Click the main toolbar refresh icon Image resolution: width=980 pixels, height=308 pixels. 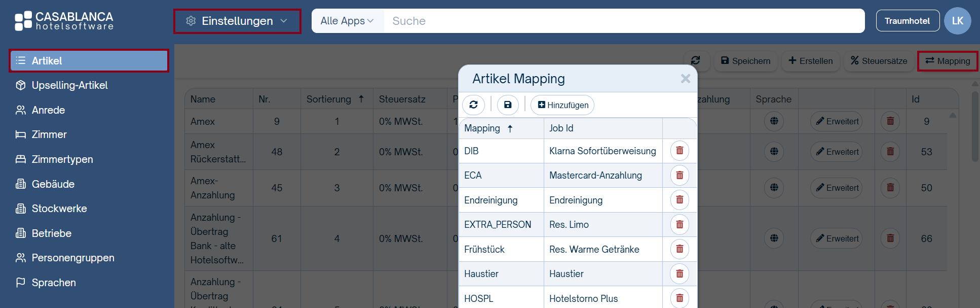tap(696, 61)
